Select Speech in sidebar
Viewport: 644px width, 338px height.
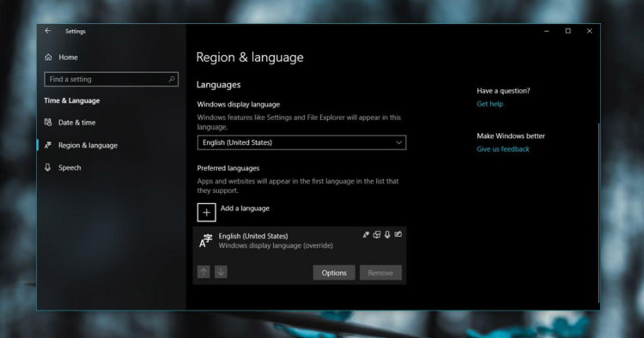coord(70,167)
